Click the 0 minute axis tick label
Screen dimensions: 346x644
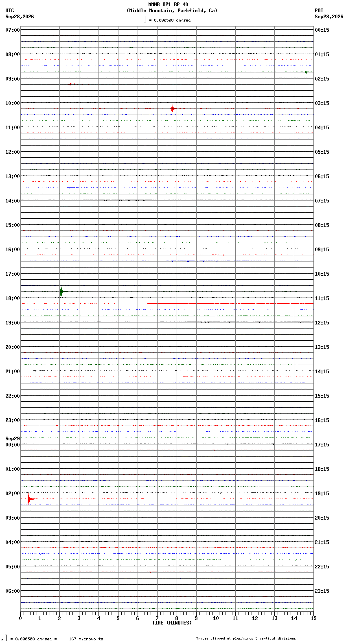pyautogui.click(x=20, y=618)
